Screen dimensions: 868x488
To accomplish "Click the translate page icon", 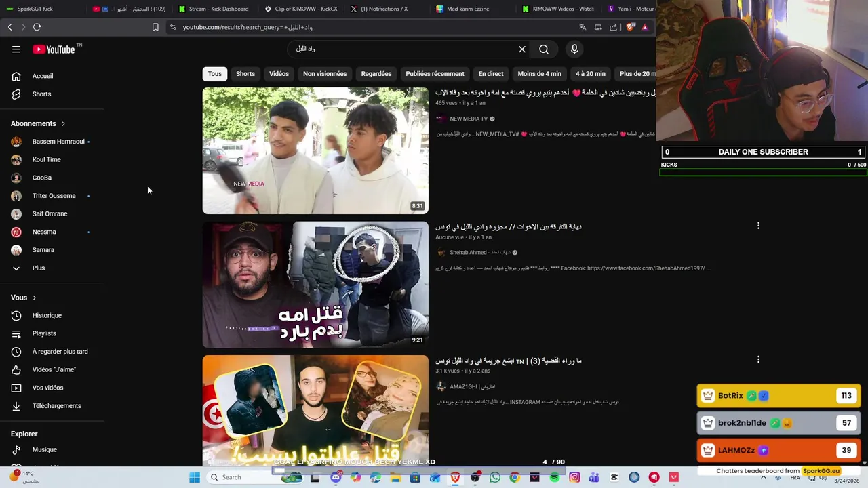I will [x=583, y=27].
